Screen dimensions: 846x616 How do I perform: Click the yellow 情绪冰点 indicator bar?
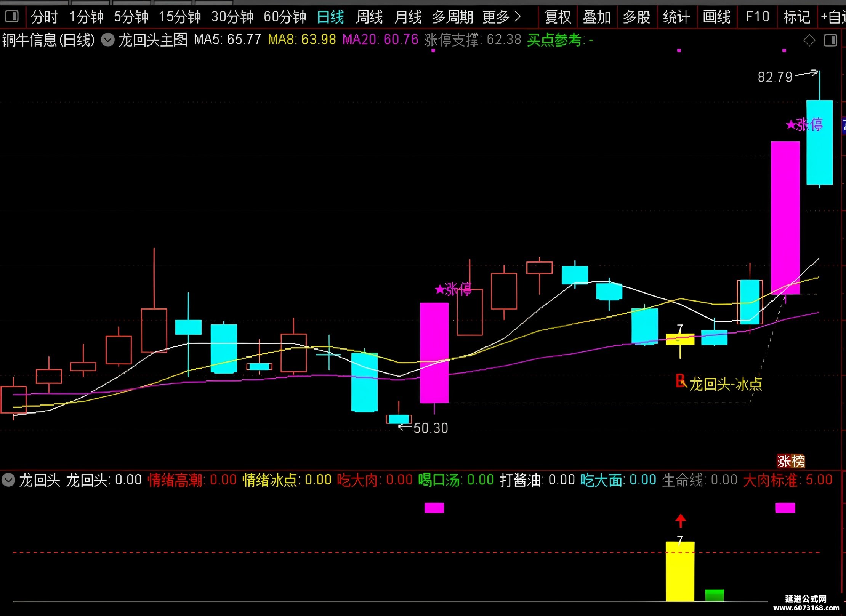(680, 571)
